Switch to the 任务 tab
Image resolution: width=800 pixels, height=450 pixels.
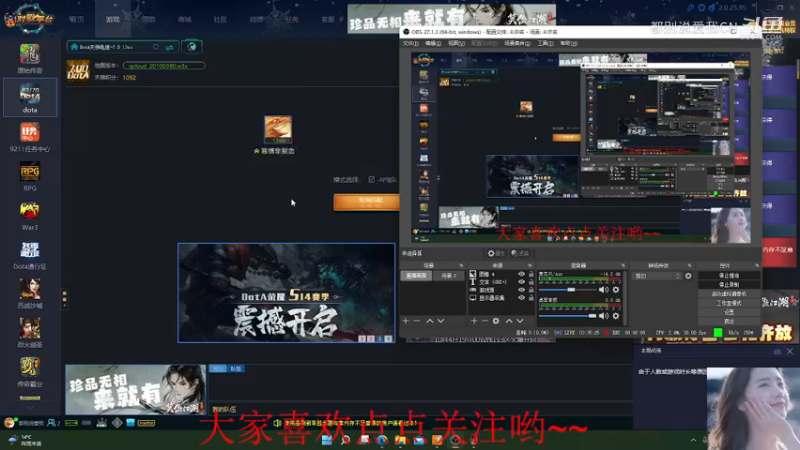click(x=292, y=19)
